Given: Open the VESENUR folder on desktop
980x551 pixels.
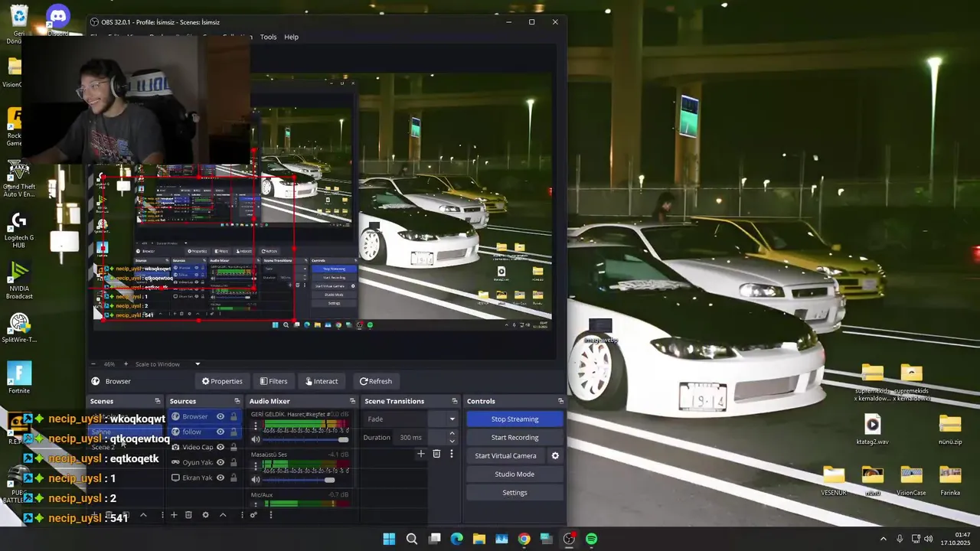Looking at the screenshot, I should (x=834, y=481).
